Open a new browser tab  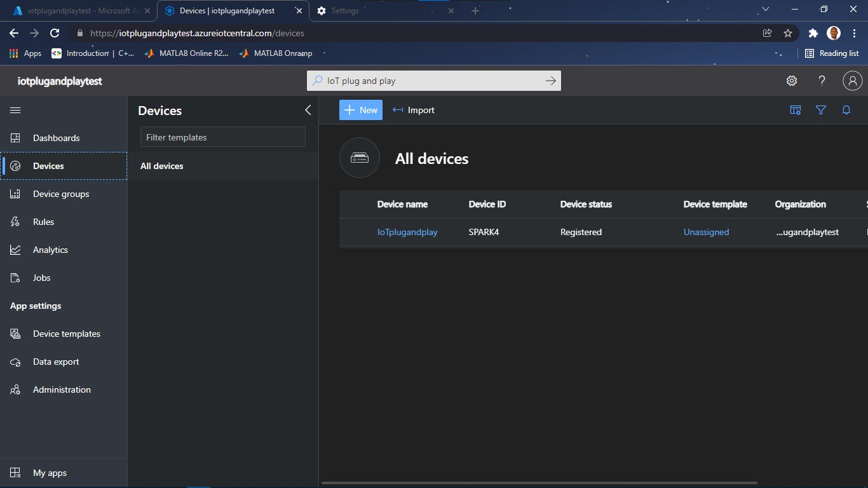(475, 11)
